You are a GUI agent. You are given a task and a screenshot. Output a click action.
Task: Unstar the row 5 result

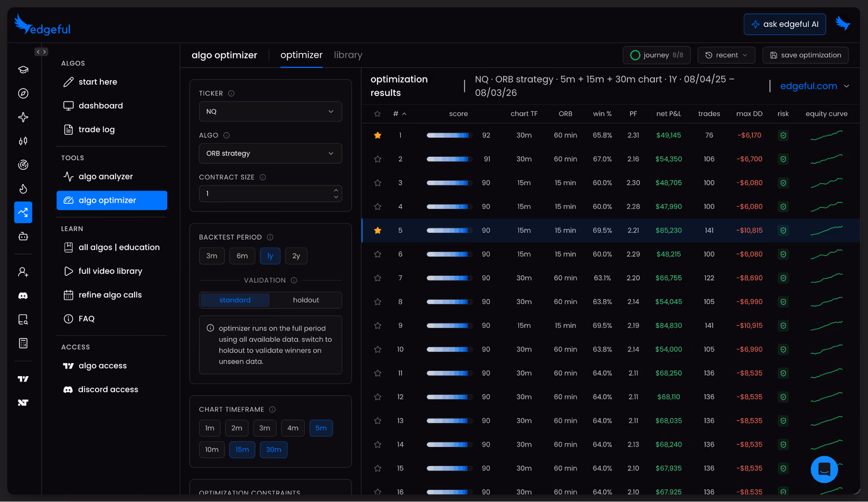378,231
